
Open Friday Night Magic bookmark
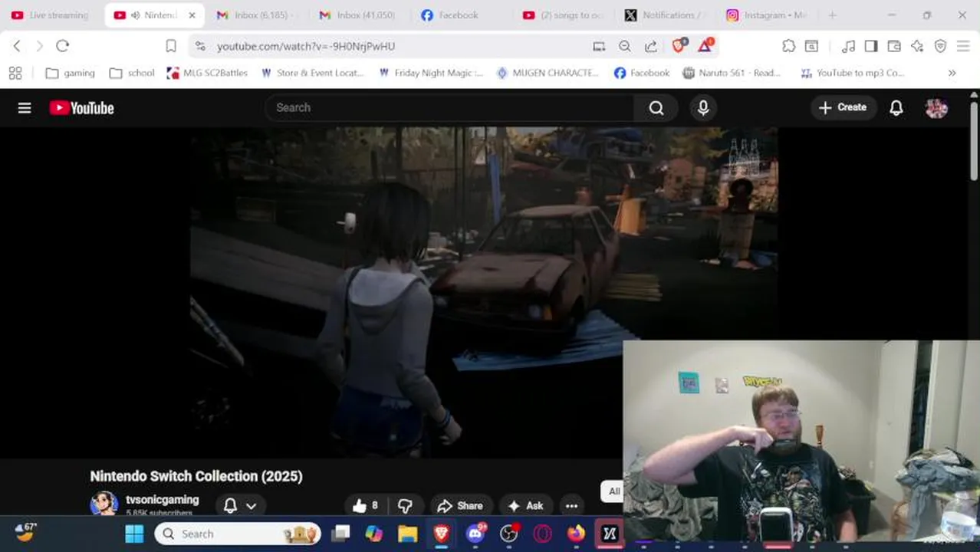tap(430, 73)
